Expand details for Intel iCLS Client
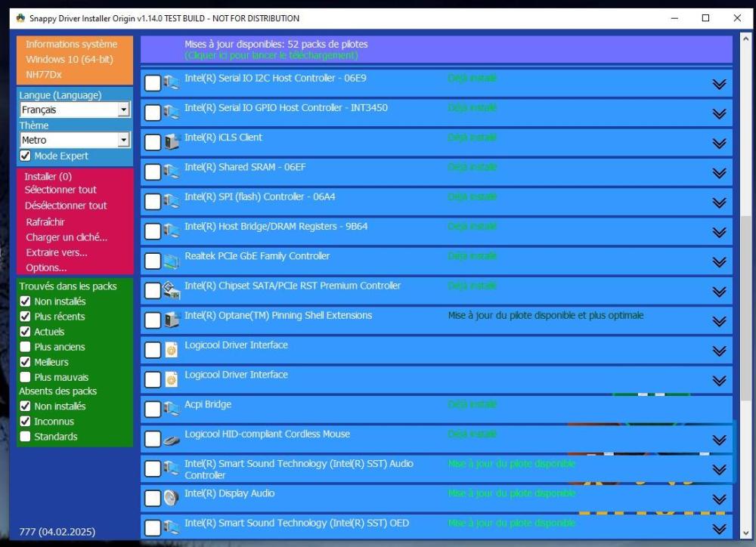This screenshot has height=547, width=756. click(719, 143)
